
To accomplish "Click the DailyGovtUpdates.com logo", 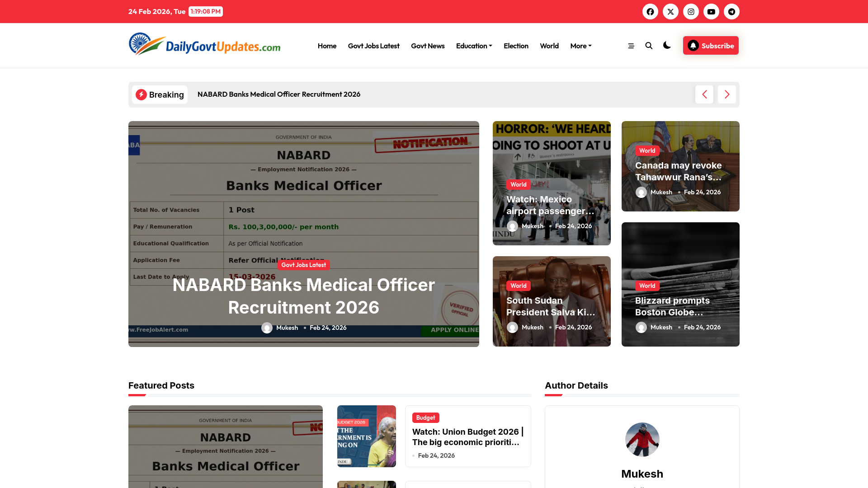I will click(204, 44).
